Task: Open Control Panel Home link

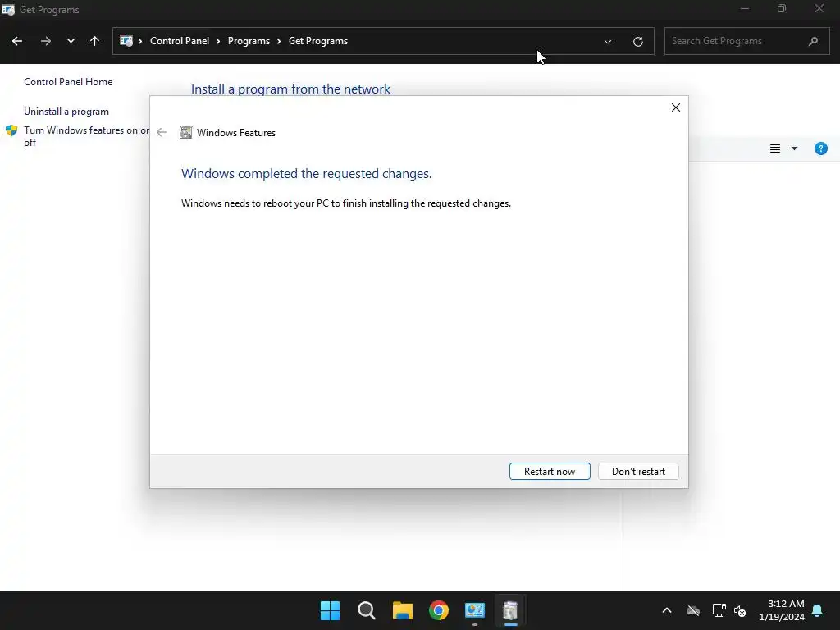Action: 68,82
